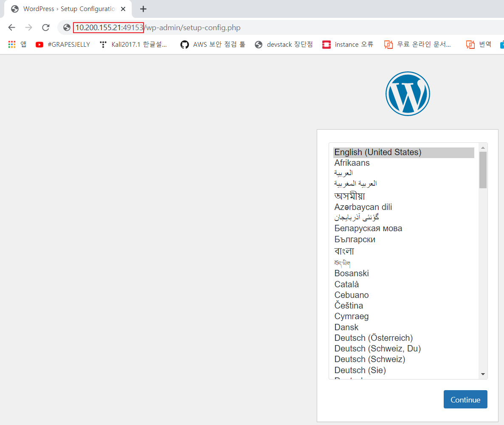Reload the page with the refresh icon
The height and width of the screenshot is (425, 504).
pyautogui.click(x=45, y=28)
